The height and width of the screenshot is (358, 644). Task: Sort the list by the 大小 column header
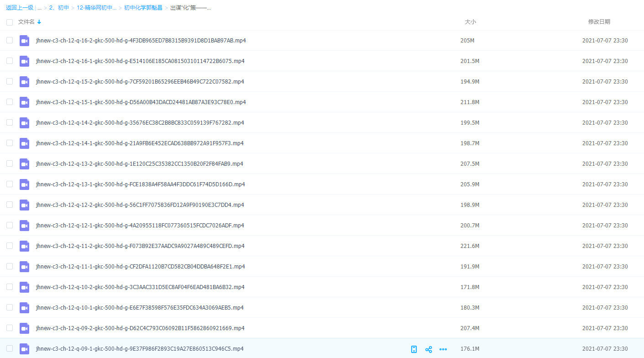(470, 22)
